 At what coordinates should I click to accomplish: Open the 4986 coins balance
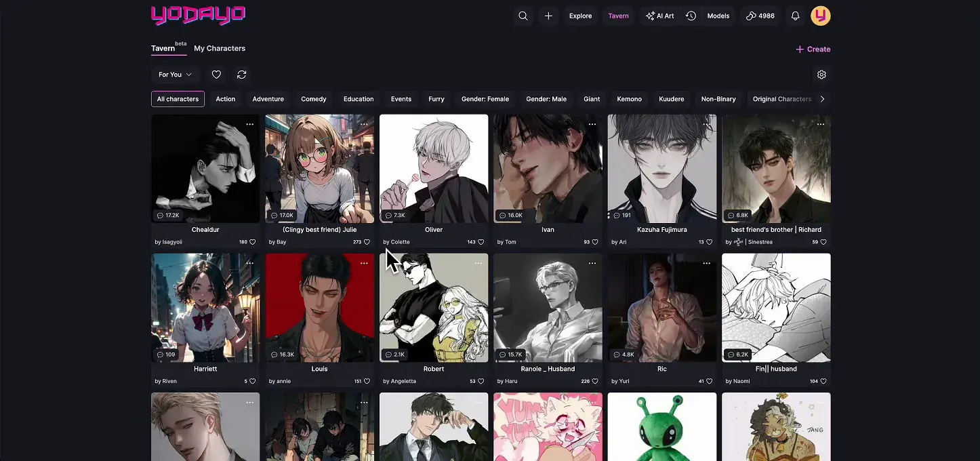(x=760, y=16)
